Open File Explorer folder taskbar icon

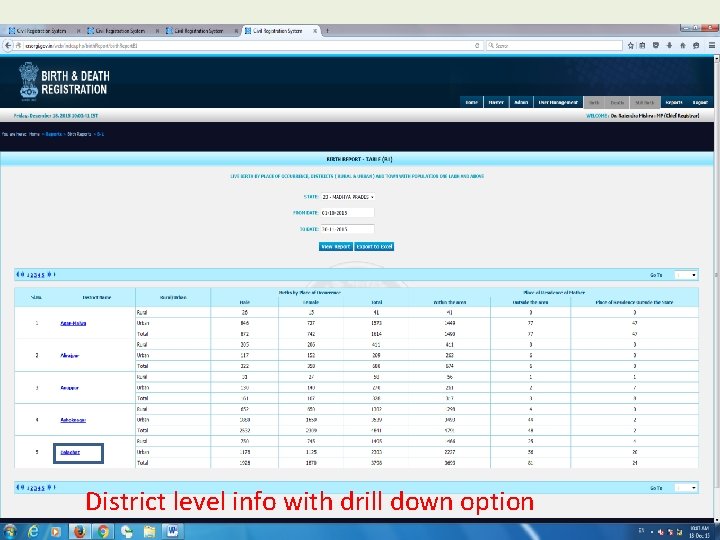(149, 531)
